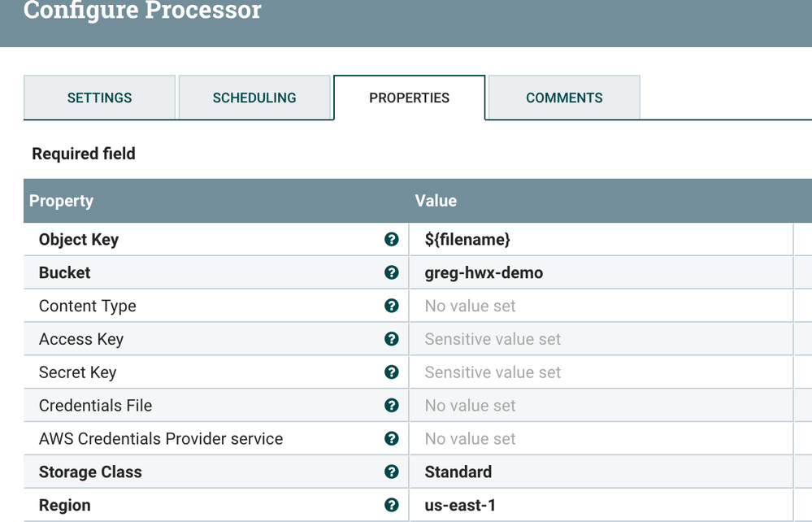Choose an AWS Credentials Provider service value
The height and width of the screenshot is (522, 812).
pos(471,439)
